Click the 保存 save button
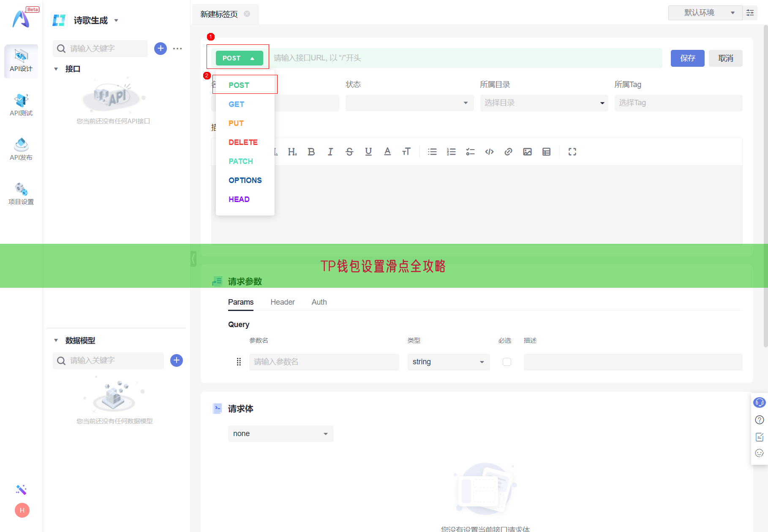Screen dimensions: 768x532 tap(688, 58)
